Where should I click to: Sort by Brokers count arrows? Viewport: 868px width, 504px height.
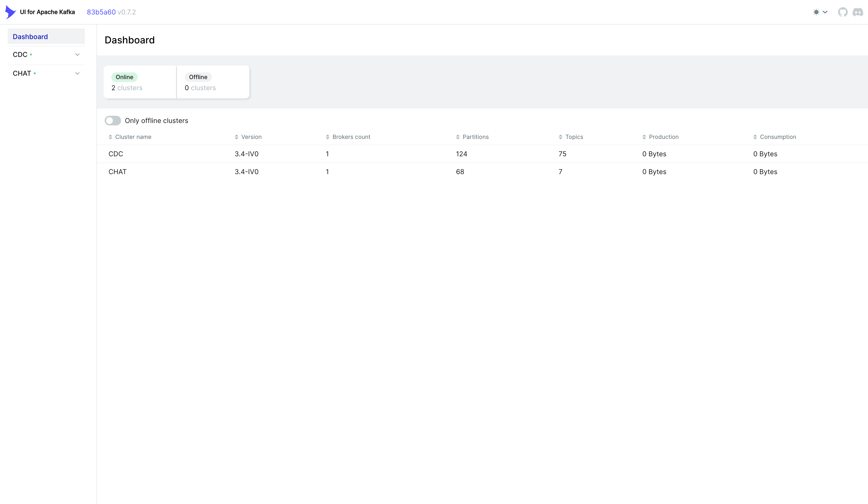[327, 137]
